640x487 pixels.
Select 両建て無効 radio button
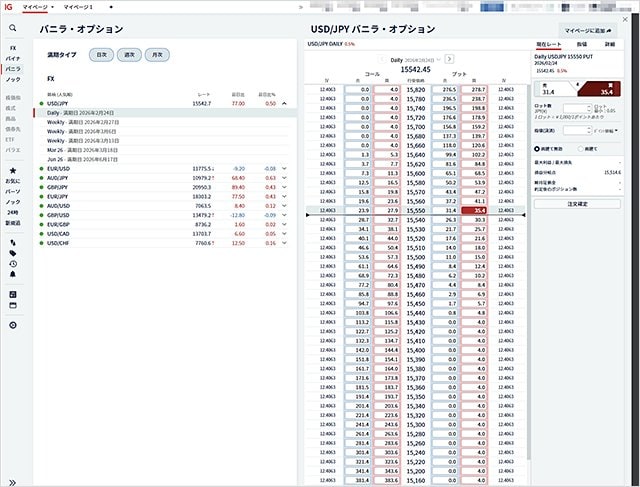click(537, 149)
